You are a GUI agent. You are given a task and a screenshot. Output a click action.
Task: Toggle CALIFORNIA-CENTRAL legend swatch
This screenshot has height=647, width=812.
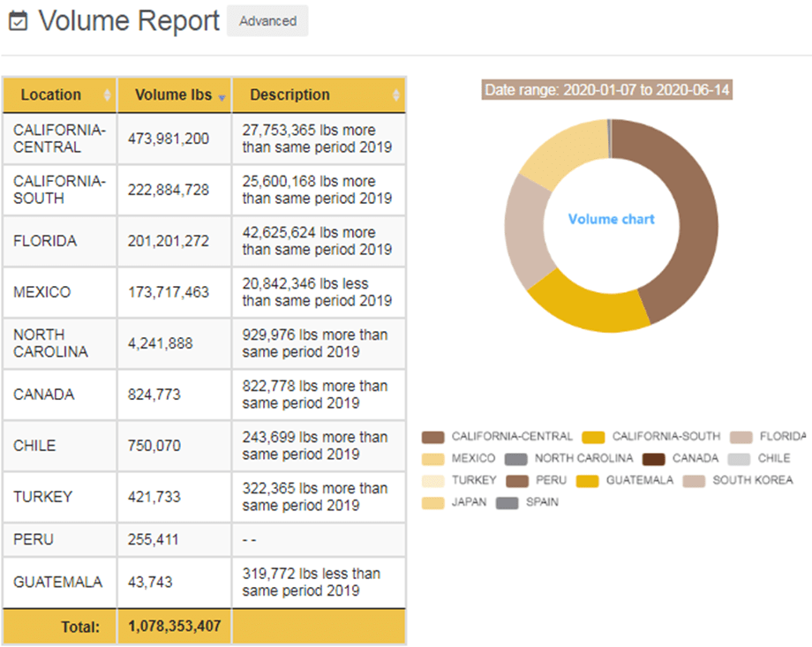[433, 437]
